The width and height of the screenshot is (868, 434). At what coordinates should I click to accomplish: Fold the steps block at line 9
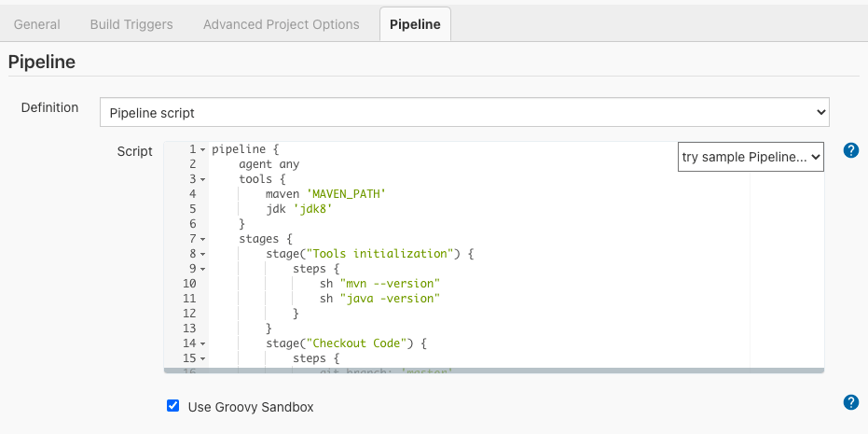(x=203, y=269)
